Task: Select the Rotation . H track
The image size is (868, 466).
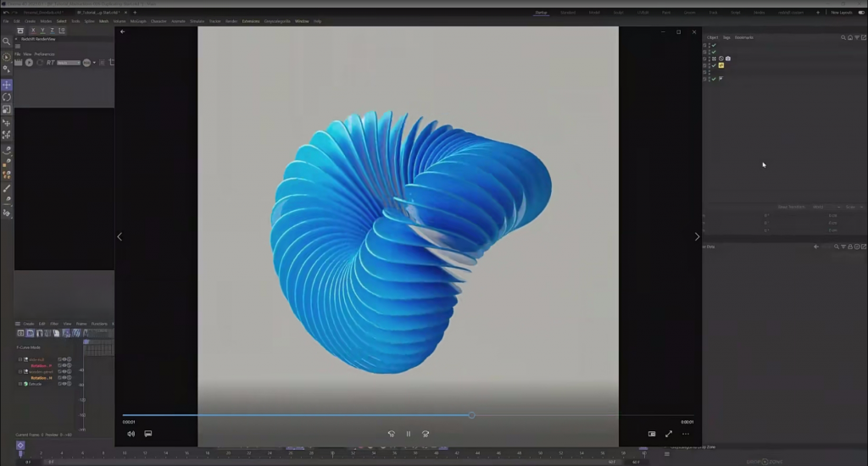Action: coord(41,378)
